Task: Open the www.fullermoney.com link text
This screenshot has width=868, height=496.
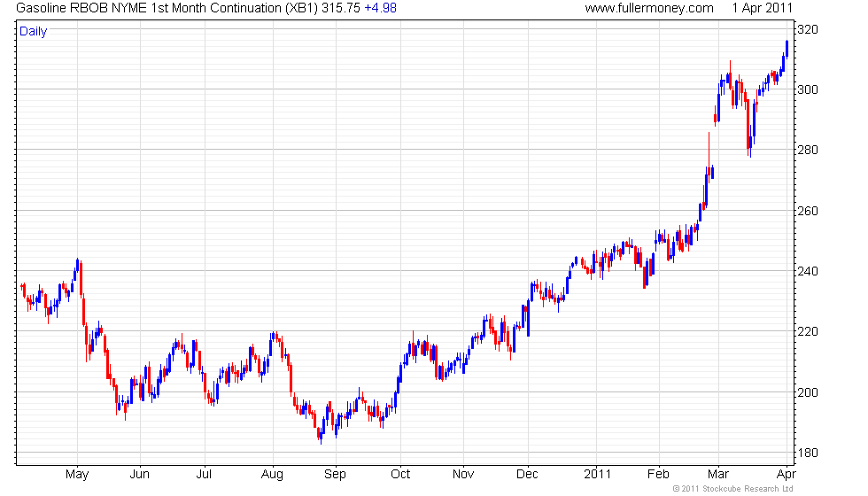Action: [648, 8]
